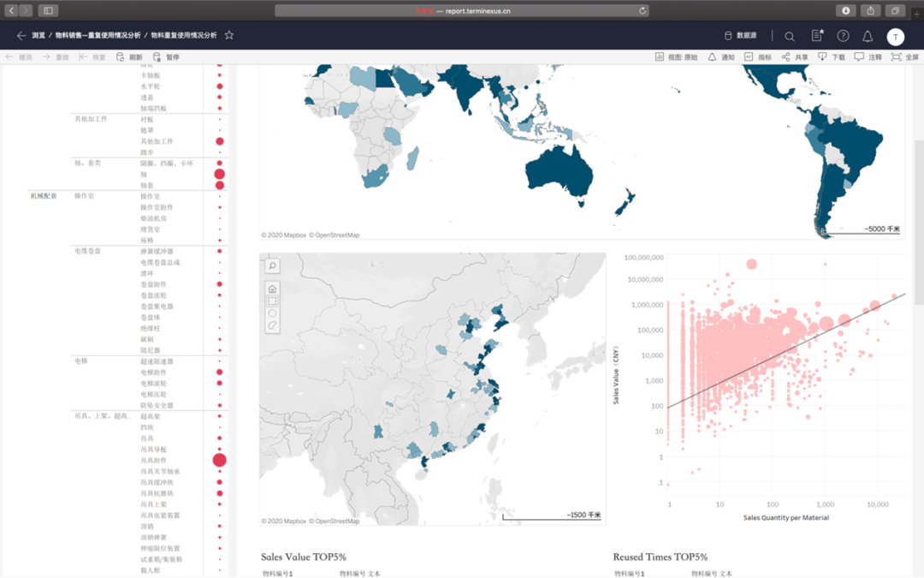Click the 共享 share button
Screen dimensions: 924x578
795,57
